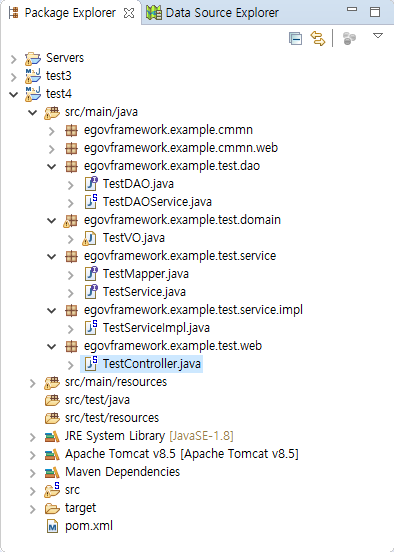Expand the TestMapper.java node
Viewport: 394px width, 552px height.
(71, 275)
